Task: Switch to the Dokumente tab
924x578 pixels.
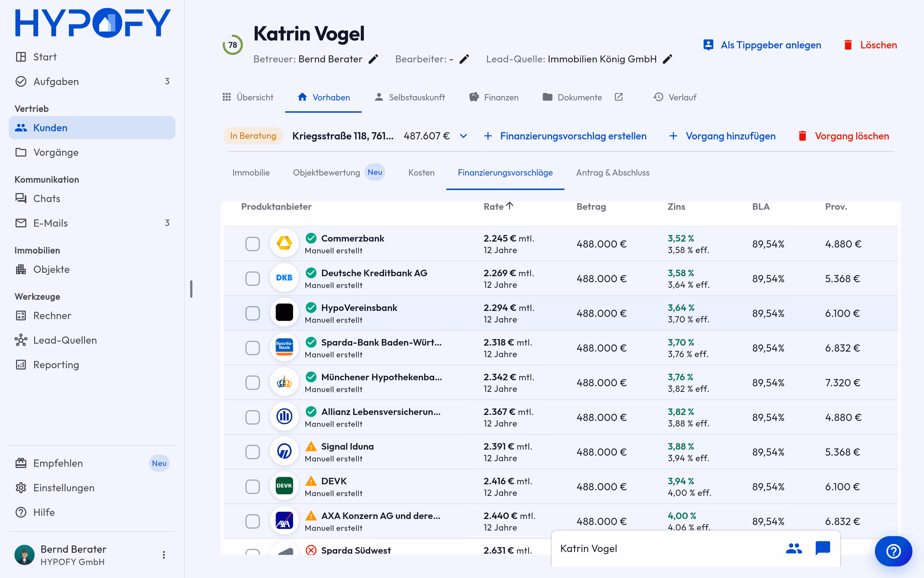Action: (572, 97)
